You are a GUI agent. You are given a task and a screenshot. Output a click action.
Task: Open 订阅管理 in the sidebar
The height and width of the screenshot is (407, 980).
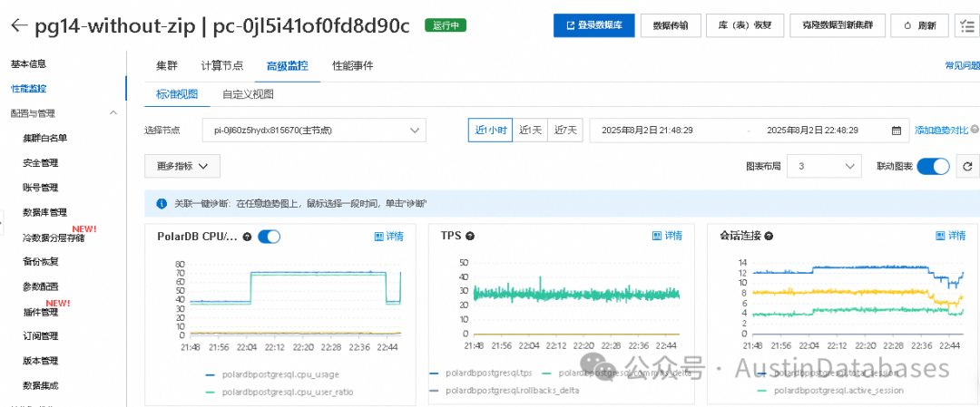click(x=40, y=335)
